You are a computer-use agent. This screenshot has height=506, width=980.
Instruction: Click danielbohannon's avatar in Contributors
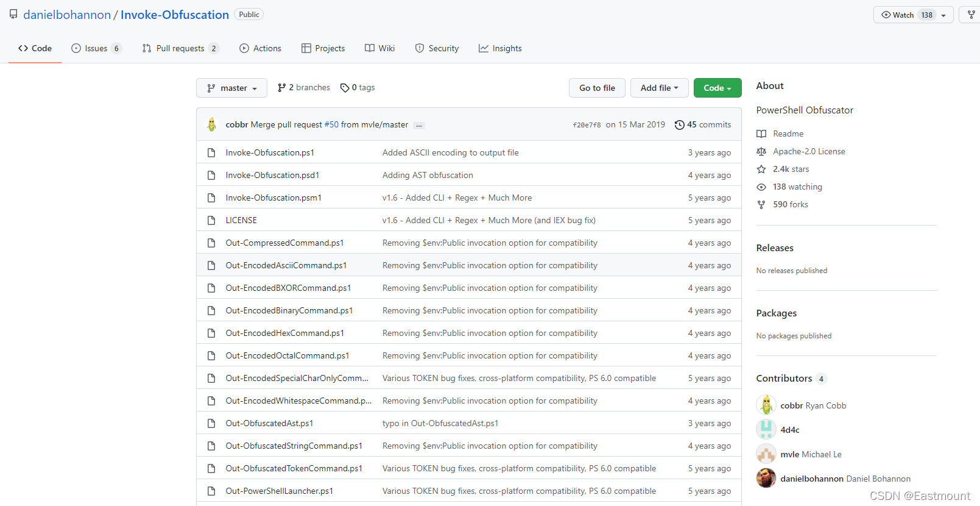point(766,478)
